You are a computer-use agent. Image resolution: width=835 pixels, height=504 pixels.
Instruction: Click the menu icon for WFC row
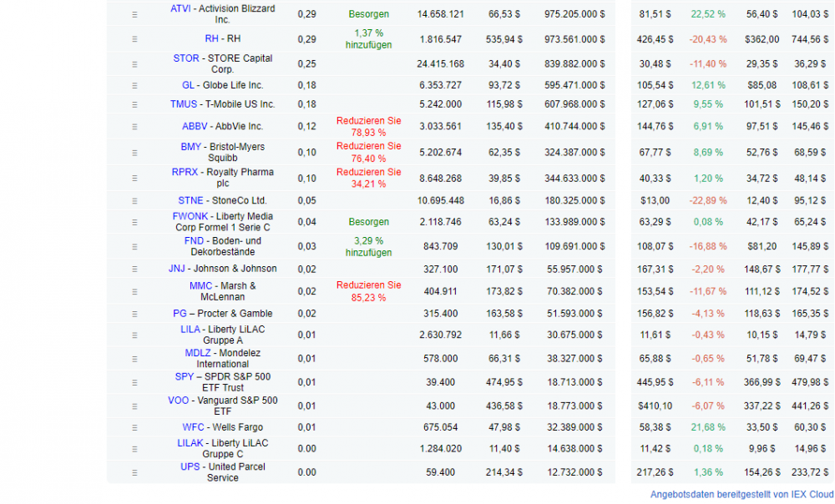[134, 427]
